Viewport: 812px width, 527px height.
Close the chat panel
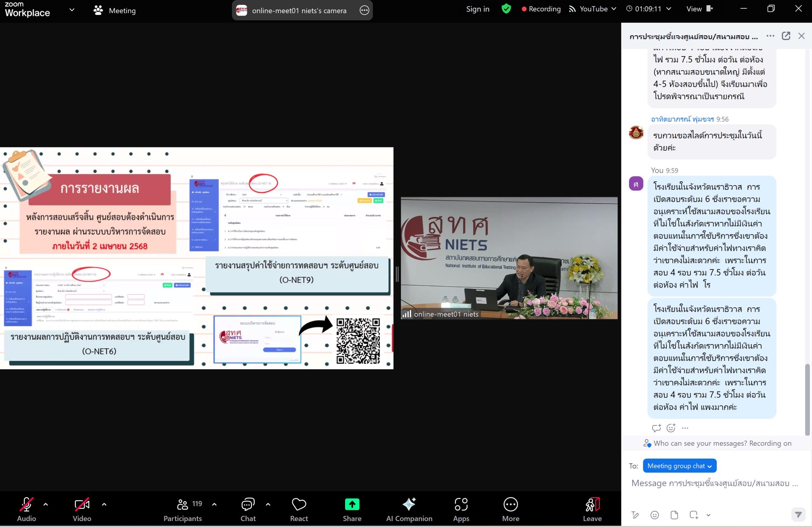click(x=802, y=36)
